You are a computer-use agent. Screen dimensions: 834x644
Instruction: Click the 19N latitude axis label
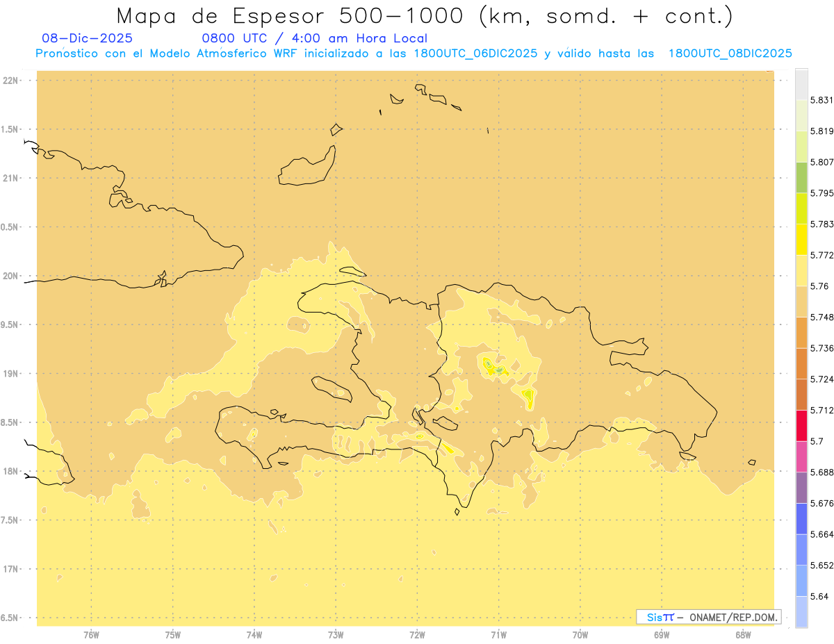(x=10, y=374)
